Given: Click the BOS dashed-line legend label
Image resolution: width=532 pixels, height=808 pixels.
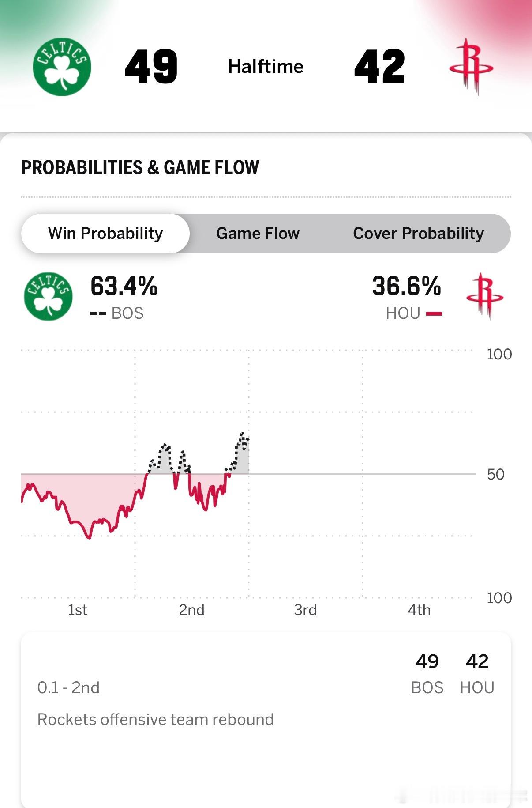Looking at the screenshot, I should click(117, 313).
